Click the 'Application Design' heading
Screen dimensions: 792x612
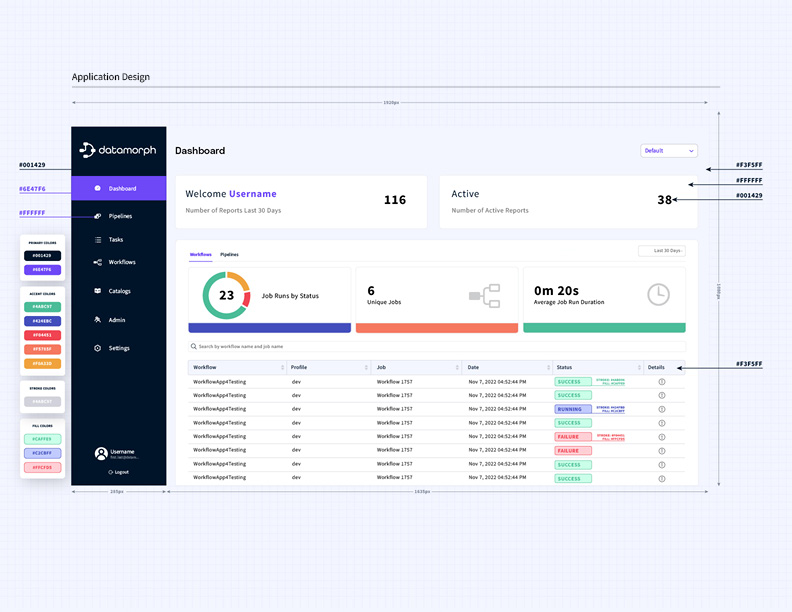[111, 77]
